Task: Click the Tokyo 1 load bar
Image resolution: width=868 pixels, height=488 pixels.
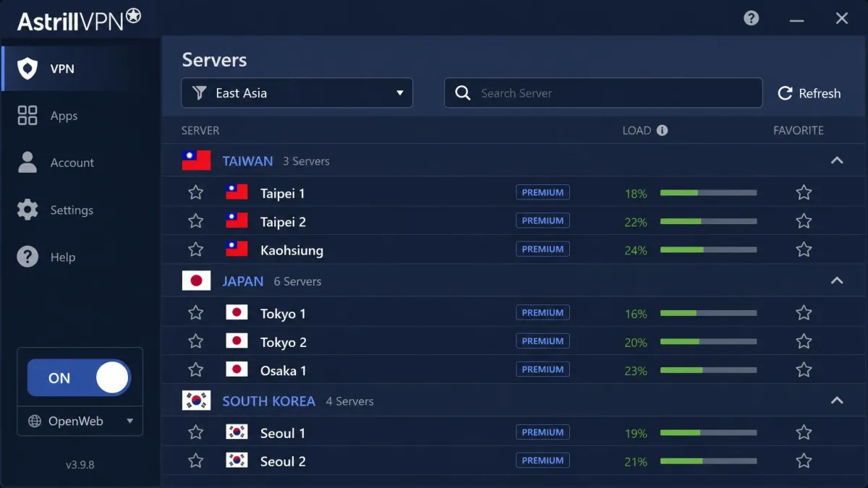Action: (x=708, y=313)
